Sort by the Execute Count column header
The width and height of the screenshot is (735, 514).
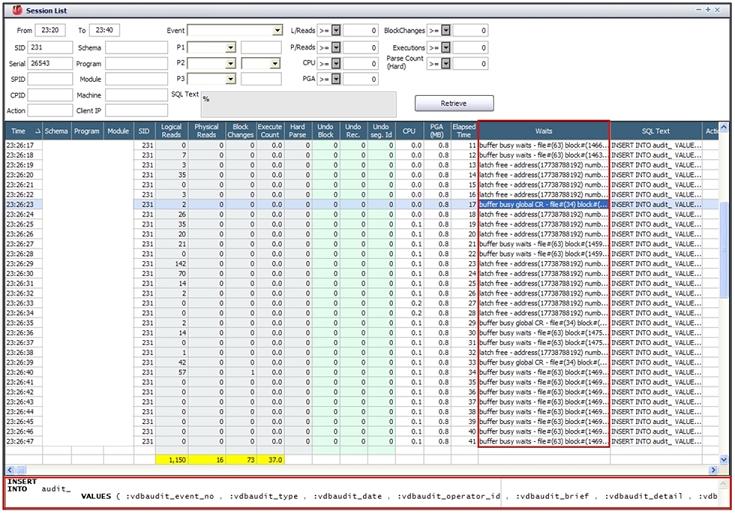[x=270, y=131]
